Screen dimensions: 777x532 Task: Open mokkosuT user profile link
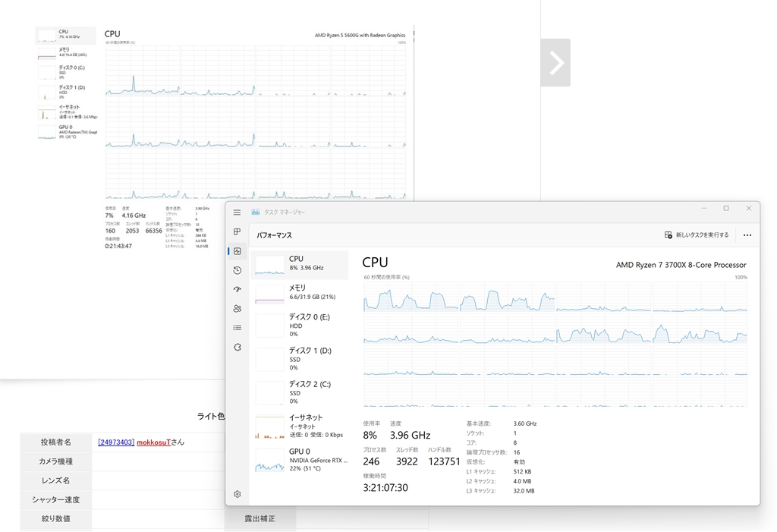pyautogui.click(x=153, y=442)
